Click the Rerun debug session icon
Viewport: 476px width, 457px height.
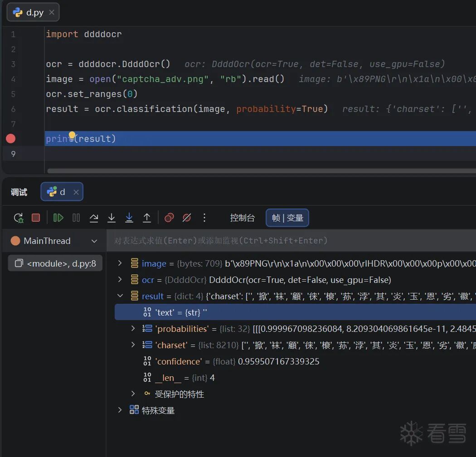19,218
